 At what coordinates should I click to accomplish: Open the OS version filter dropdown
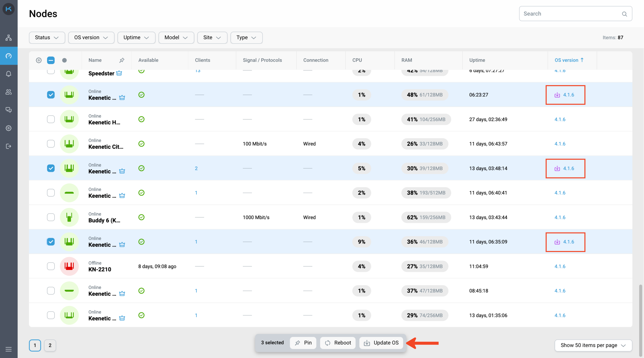(x=91, y=37)
